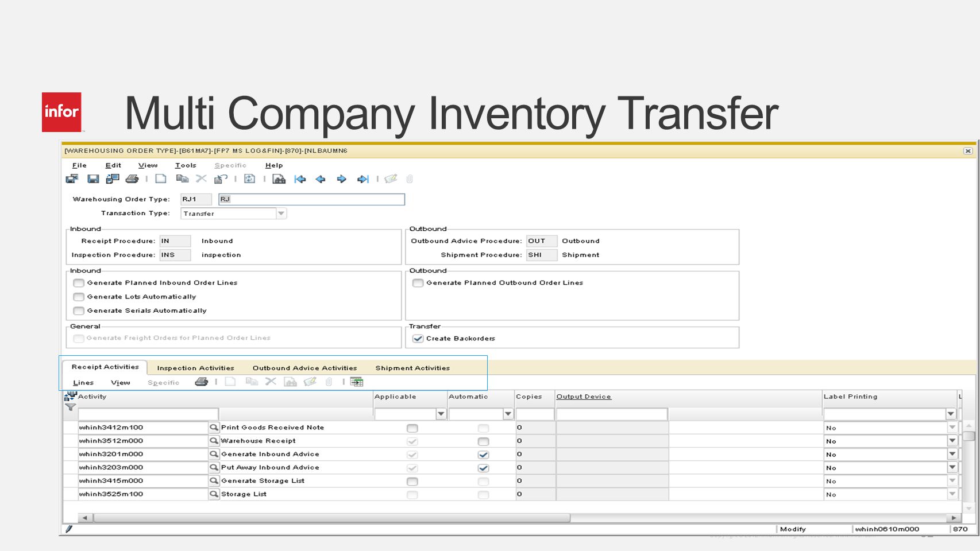The image size is (980, 551).
Task: Click lookup magnifier for Put Away Inbound Advice
Action: (x=214, y=467)
